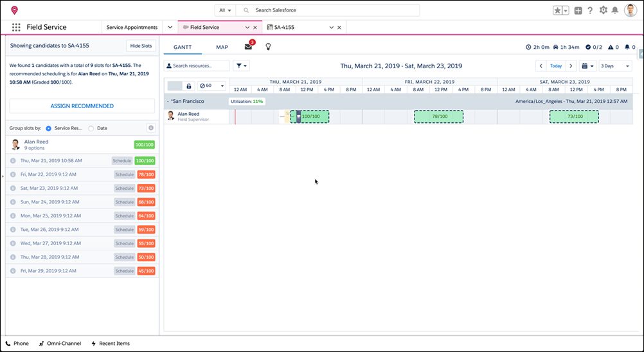The height and width of the screenshot is (352, 644).
Task: Open 3 Days range dropdown
Action: (615, 66)
